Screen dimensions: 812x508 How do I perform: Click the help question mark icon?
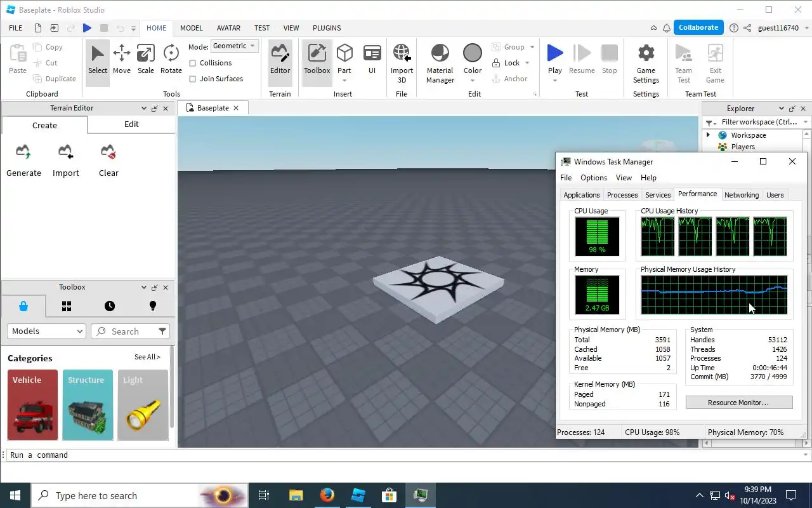(734, 28)
